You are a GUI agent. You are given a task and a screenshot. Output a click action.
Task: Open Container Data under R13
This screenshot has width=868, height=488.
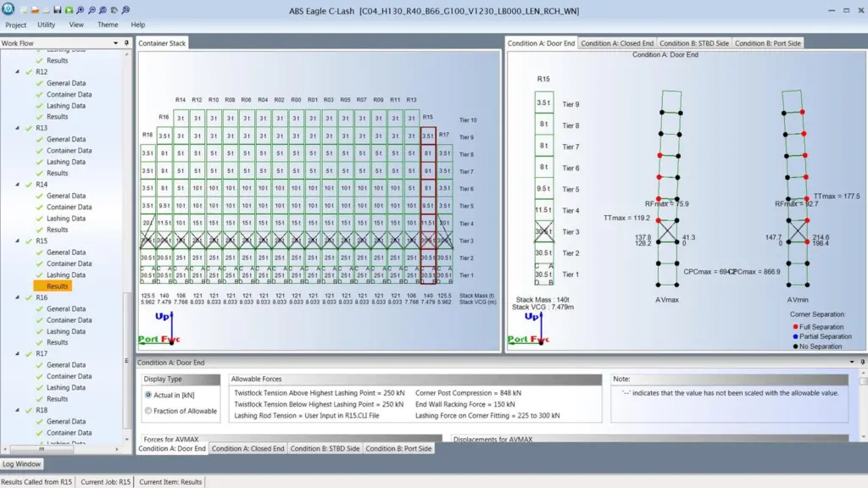(x=70, y=151)
